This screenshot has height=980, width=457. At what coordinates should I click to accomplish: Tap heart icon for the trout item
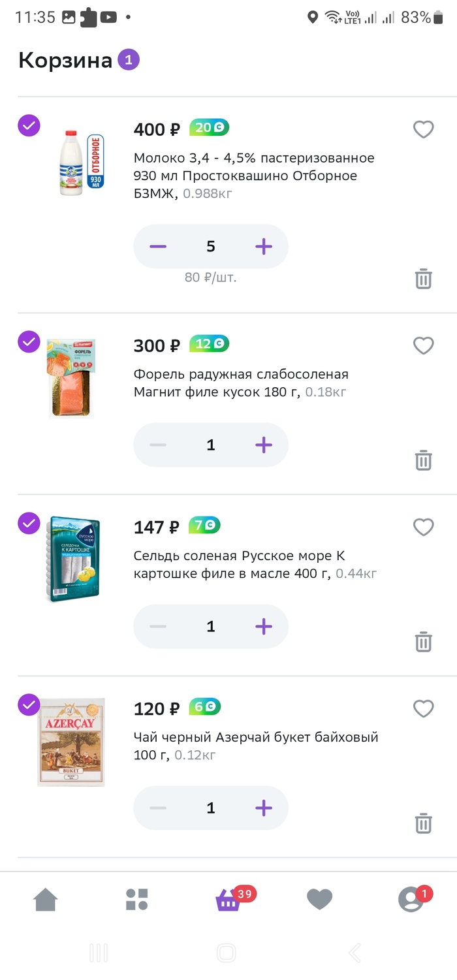(x=424, y=345)
